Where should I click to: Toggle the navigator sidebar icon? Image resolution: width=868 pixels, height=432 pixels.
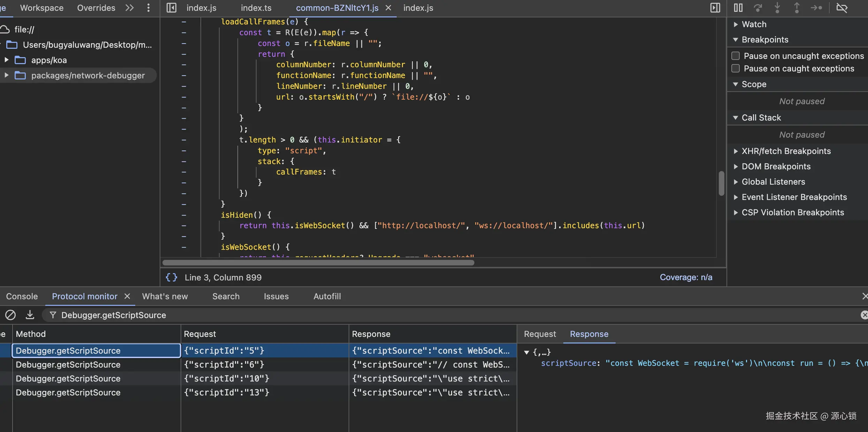click(171, 8)
